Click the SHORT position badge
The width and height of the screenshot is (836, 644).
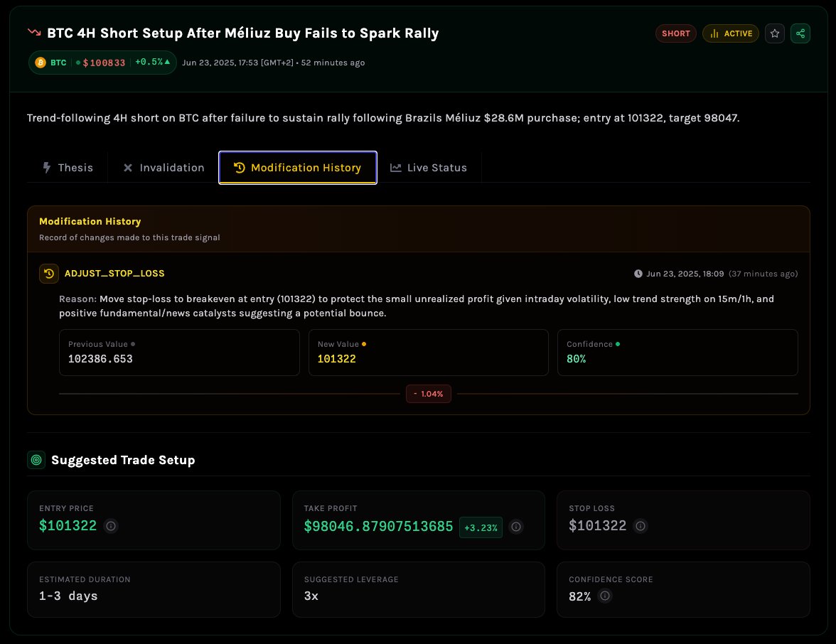[675, 33]
